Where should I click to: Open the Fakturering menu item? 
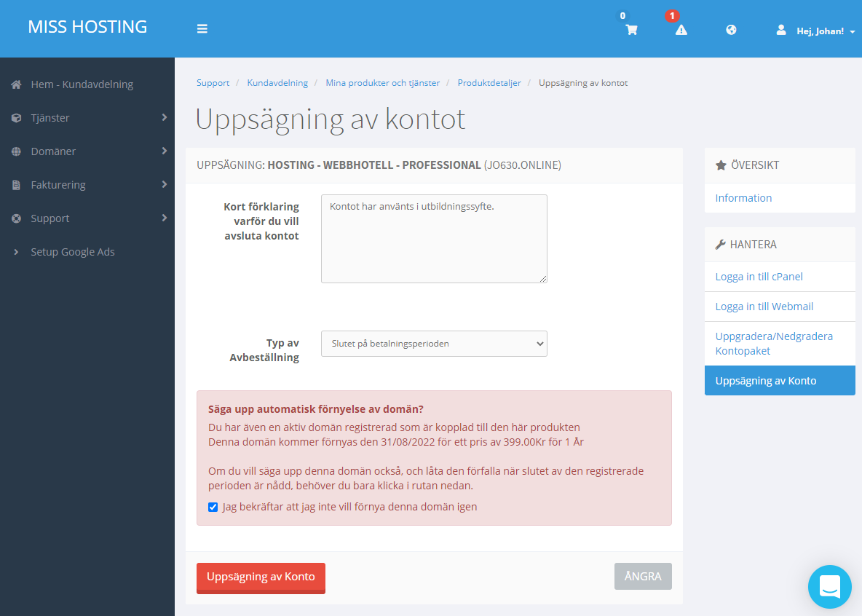pos(58,185)
